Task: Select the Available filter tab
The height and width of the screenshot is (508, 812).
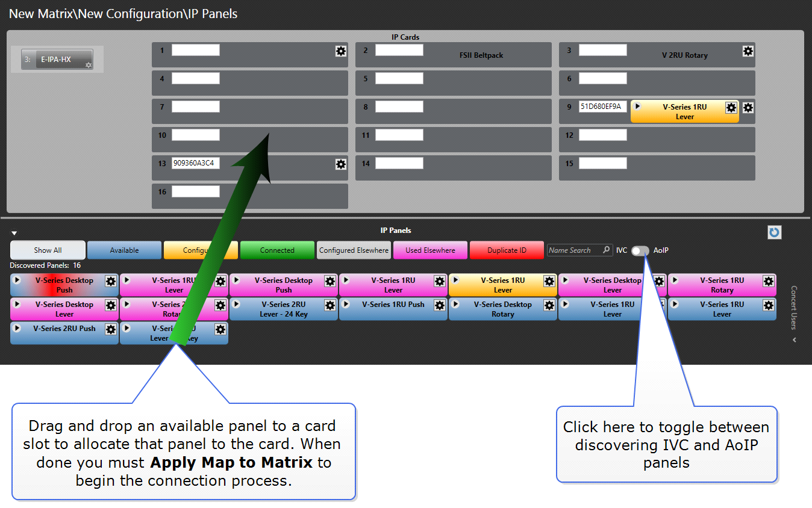Action: click(124, 250)
